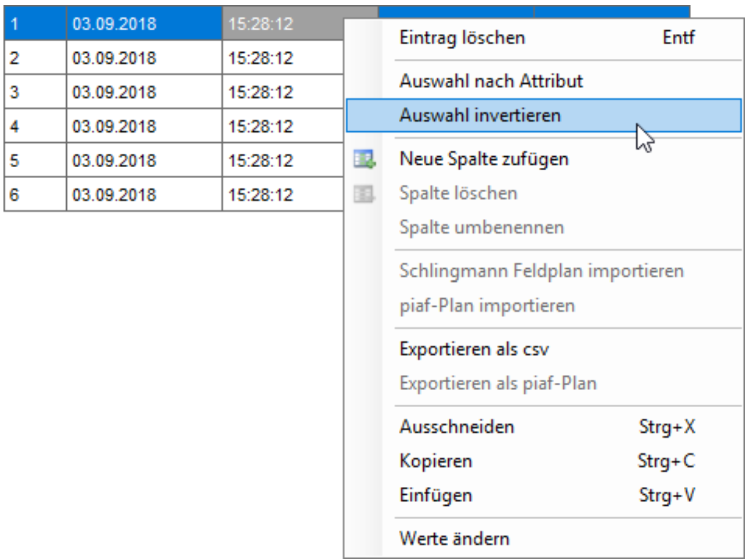The height and width of the screenshot is (560, 747).
Task: Select Neue Spalte zufügen menu entry
Action: coord(484,159)
